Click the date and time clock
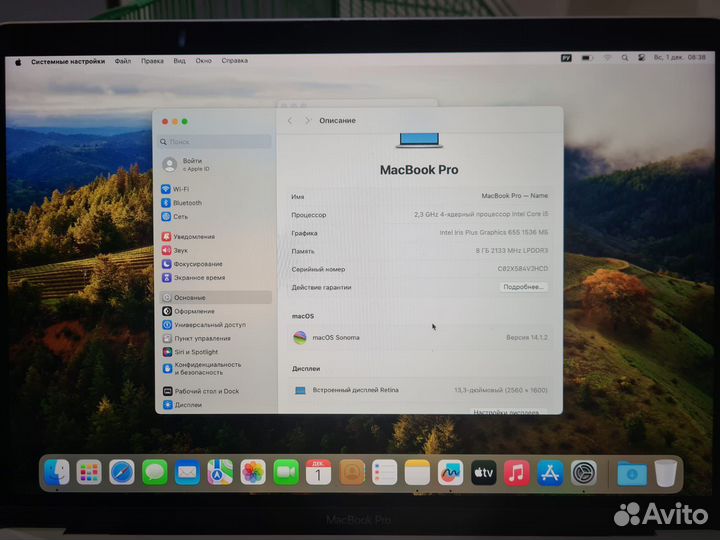Screen dimensions: 720x540 click(680, 57)
